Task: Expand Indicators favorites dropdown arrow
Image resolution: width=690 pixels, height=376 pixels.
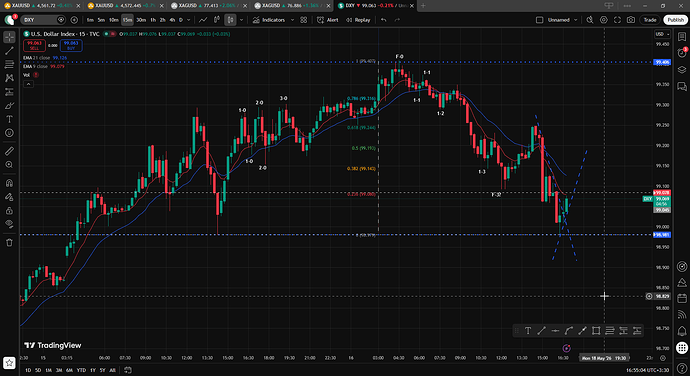Action: pos(292,20)
